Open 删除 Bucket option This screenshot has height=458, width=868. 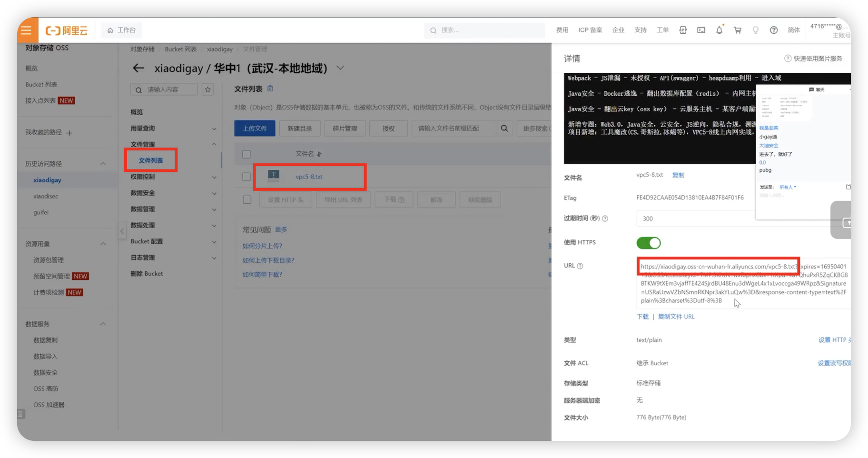147,274
